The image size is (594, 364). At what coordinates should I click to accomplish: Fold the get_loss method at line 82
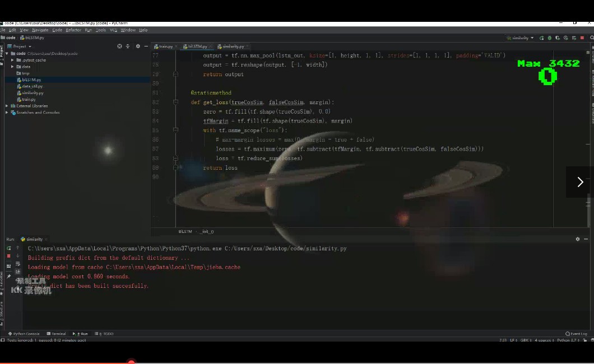175,102
